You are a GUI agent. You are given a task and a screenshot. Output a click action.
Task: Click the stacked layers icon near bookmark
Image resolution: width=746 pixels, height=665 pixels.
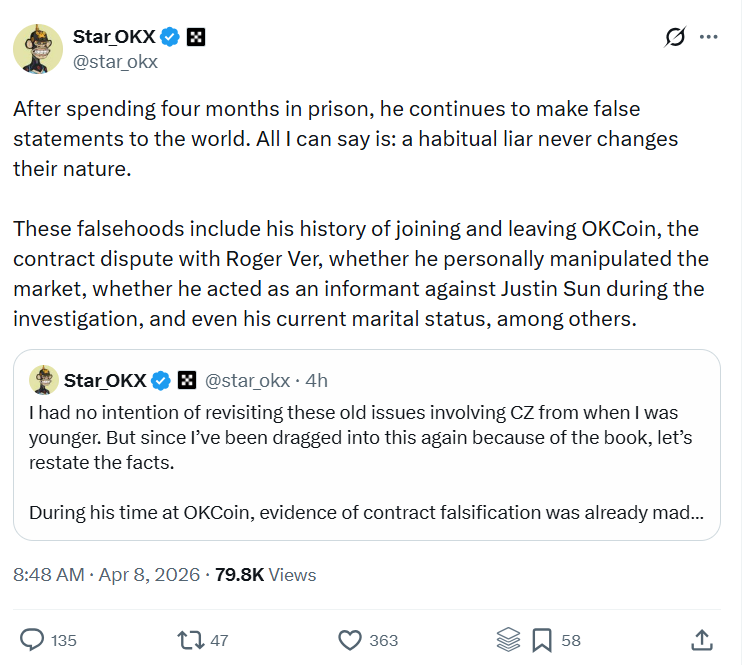pos(508,639)
